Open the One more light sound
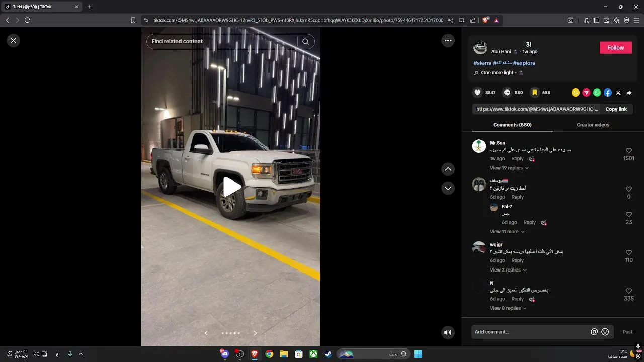This screenshot has height=362, width=644. (499, 73)
